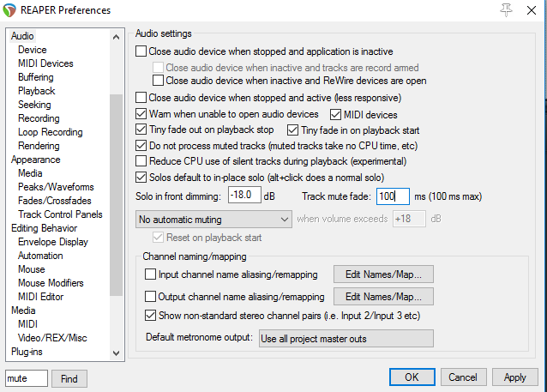The width and height of the screenshot is (547, 392).
Task: Enable close audio device when stopped and inactive
Action: [141, 51]
